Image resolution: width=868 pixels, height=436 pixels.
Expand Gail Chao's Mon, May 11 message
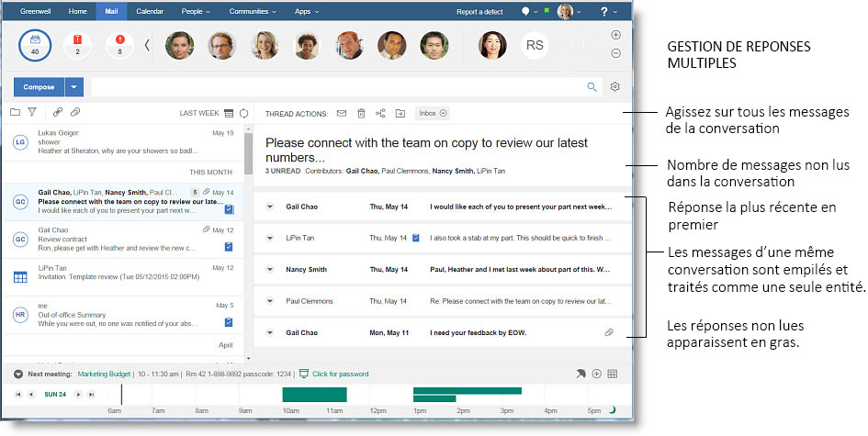[270, 333]
